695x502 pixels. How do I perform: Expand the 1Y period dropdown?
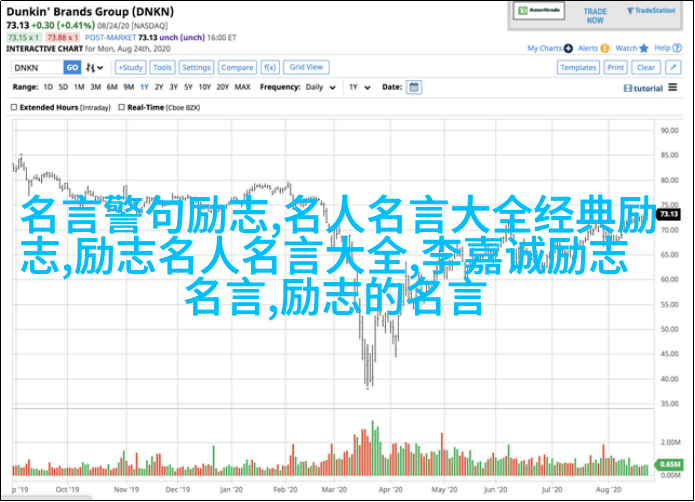click(x=357, y=87)
